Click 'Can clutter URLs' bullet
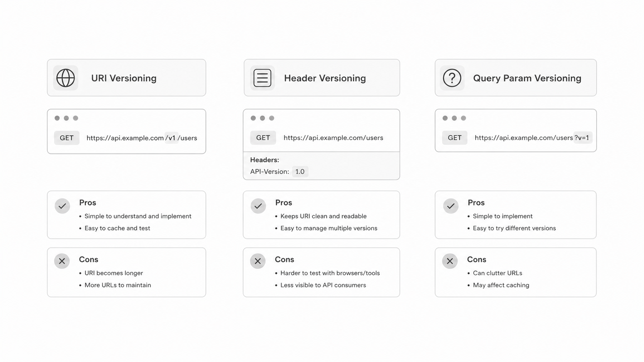The width and height of the screenshot is (644, 362). 498,273
